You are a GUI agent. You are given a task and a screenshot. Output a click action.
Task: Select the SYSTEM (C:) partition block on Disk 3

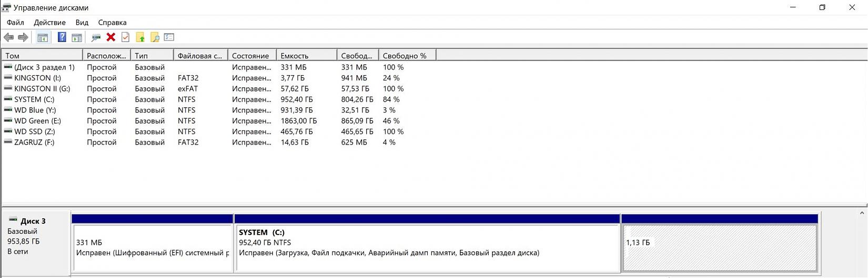[x=427, y=243]
